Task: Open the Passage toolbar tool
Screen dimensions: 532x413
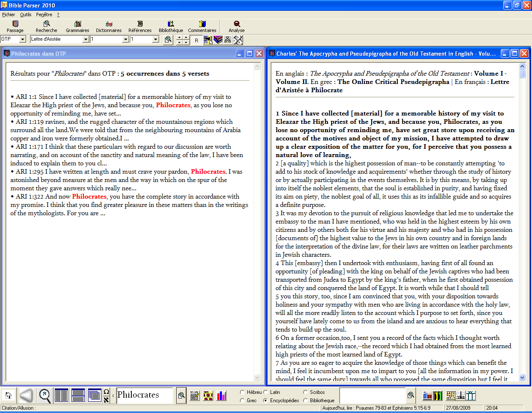Action: pyautogui.click(x=15, y=27)
